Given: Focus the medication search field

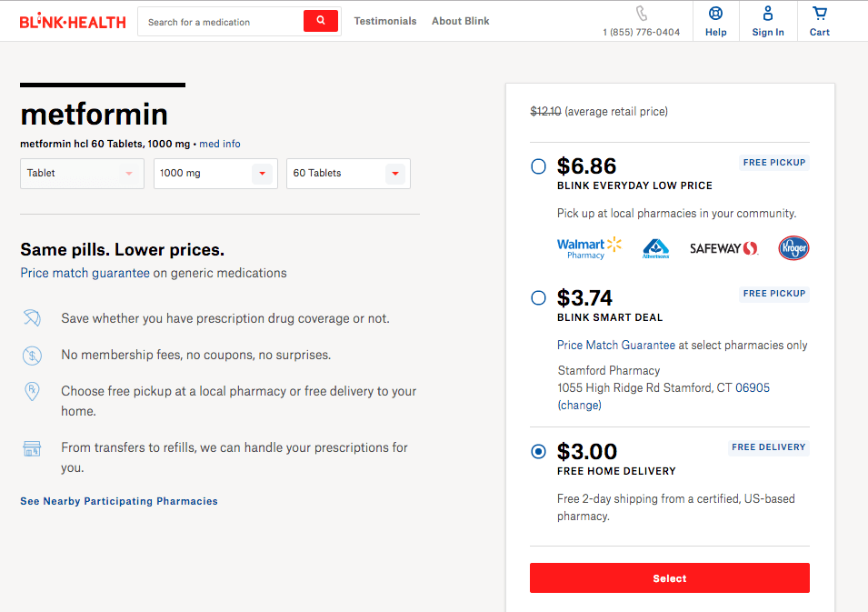Looking at the screenshot, I should [223, 22].
